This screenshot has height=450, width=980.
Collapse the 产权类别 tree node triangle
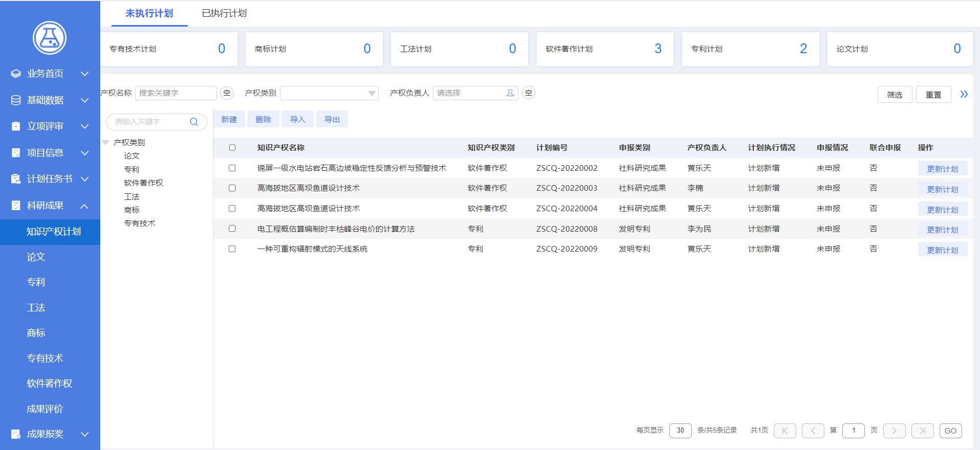coord(106,143)
